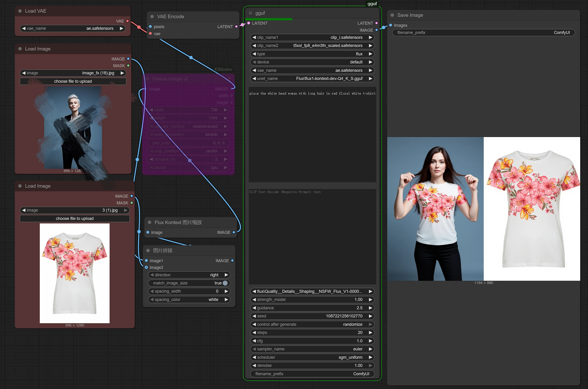The width and height of the screenshot is (588, 389).
Task: Click the floral t-shirt preview thumbnail
Action: [x=75, y=273]
